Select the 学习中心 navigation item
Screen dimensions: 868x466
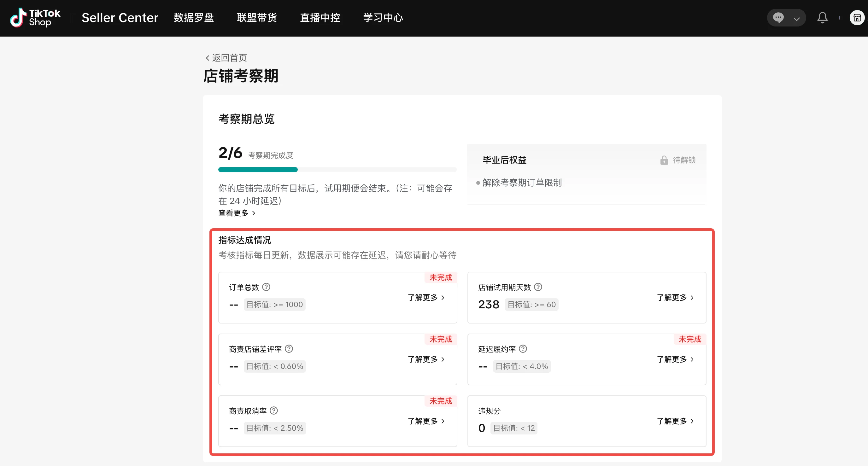(x=383, y=18)
